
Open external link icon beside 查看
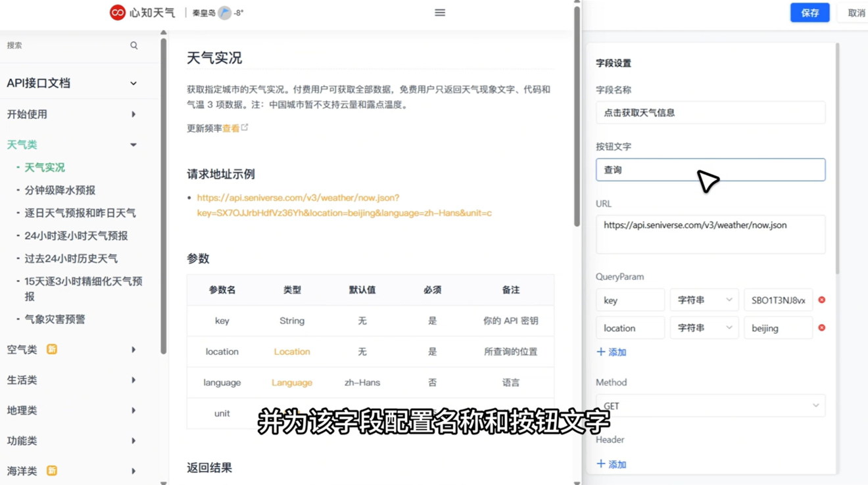(x=245, y=127)
